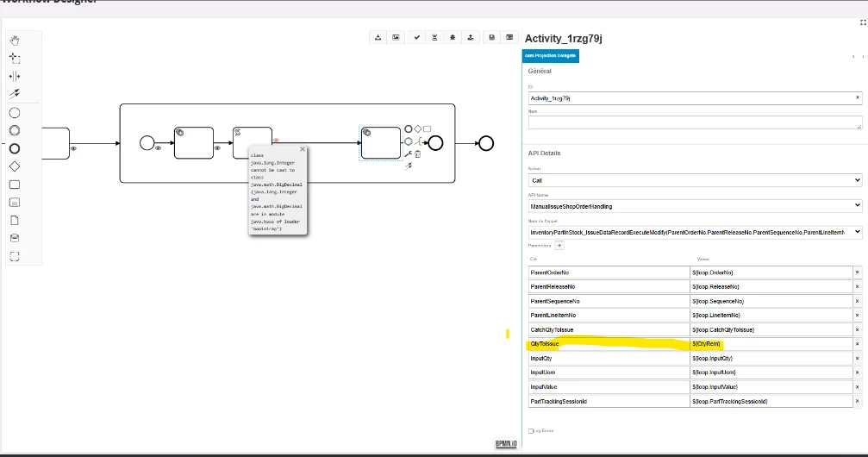This screenshot has height=457, width=868.
Task: Activate the lasso selection tool
Action: click(x=15, y=59)
